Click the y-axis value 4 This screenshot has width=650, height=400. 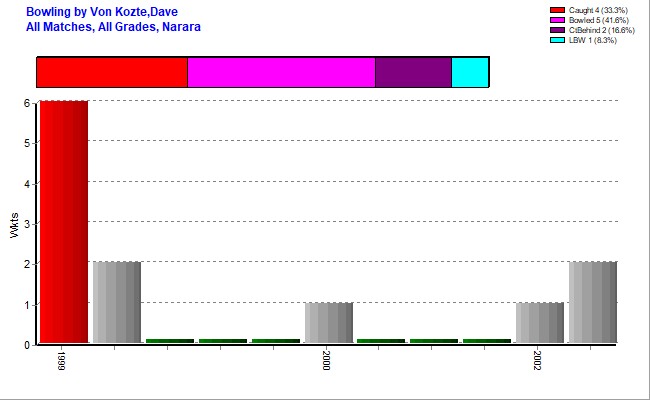click(27, 184)
